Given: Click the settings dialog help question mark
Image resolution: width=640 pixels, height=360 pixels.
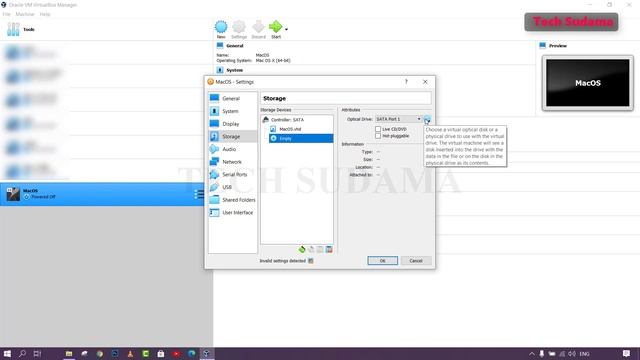Looking at the screenshot, I should tap(406, 82).
